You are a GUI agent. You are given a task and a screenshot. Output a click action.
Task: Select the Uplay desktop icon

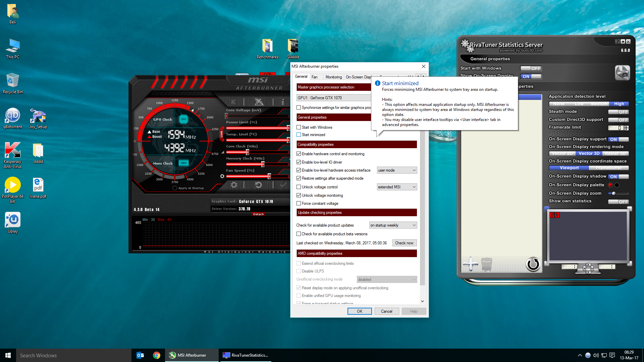coord(12,223)
